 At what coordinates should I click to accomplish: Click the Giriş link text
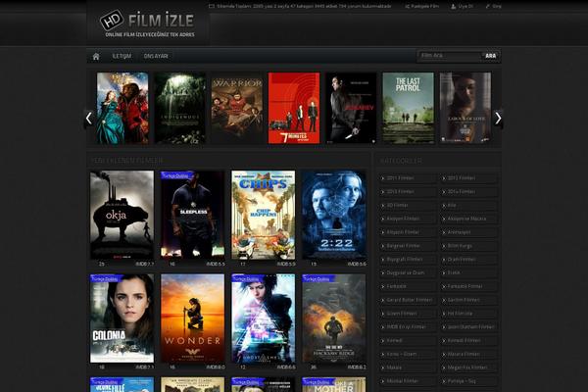pyautogui.click(x=497, y=7)
